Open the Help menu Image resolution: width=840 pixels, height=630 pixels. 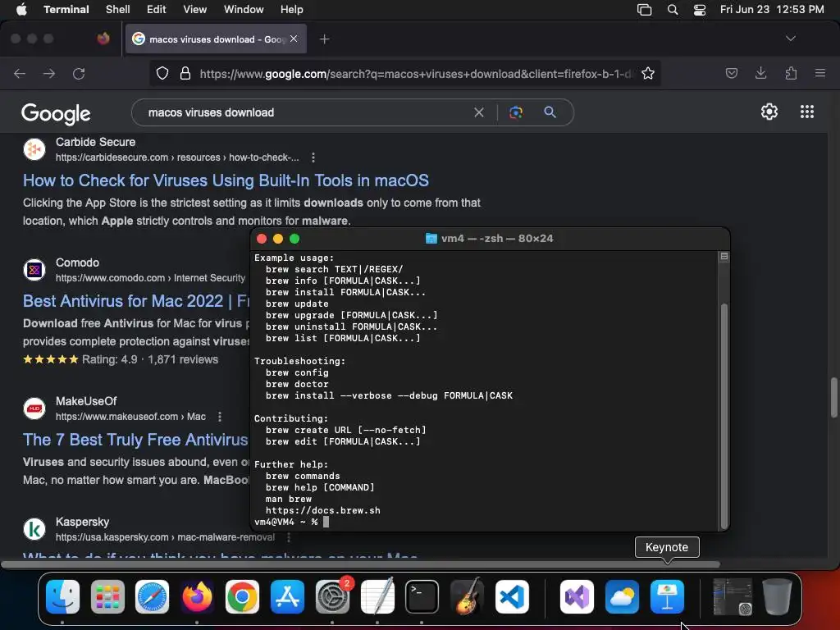click(x=291, y=10)
